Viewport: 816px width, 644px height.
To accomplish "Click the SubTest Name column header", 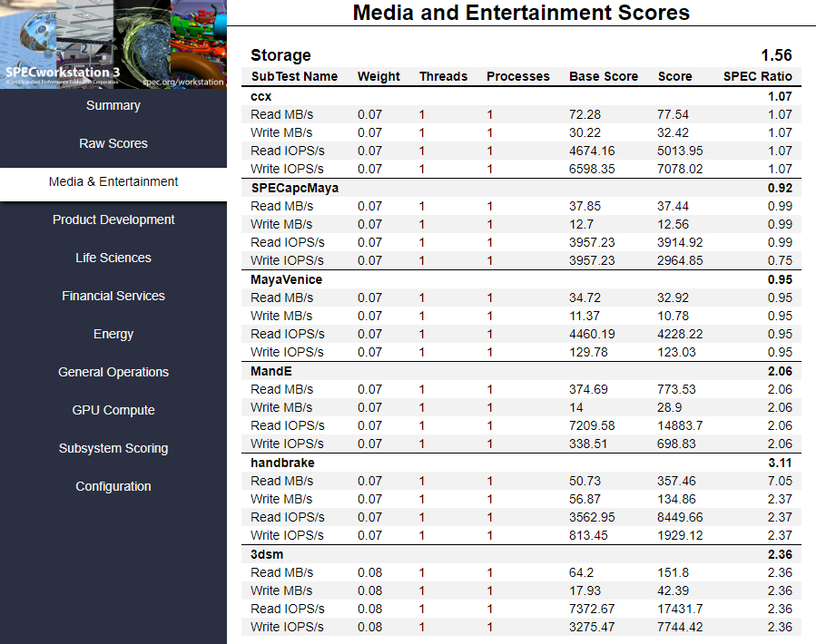I will (x=295, y=76).
